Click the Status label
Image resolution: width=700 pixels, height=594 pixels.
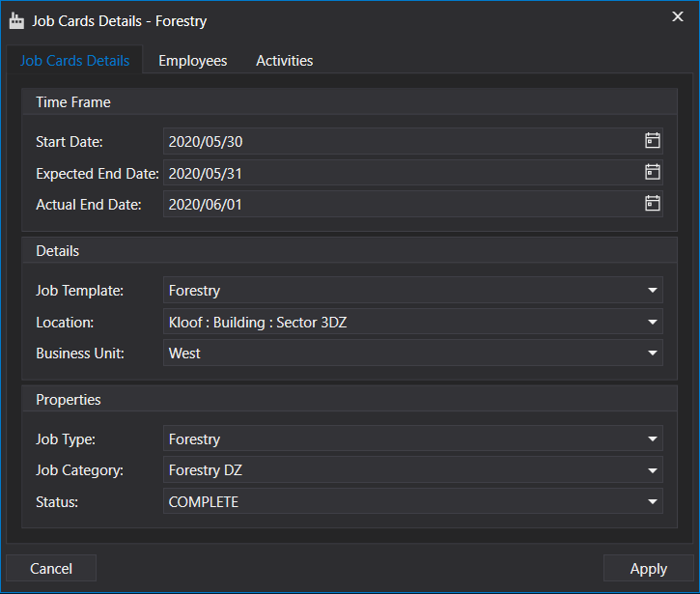[57, 502]
